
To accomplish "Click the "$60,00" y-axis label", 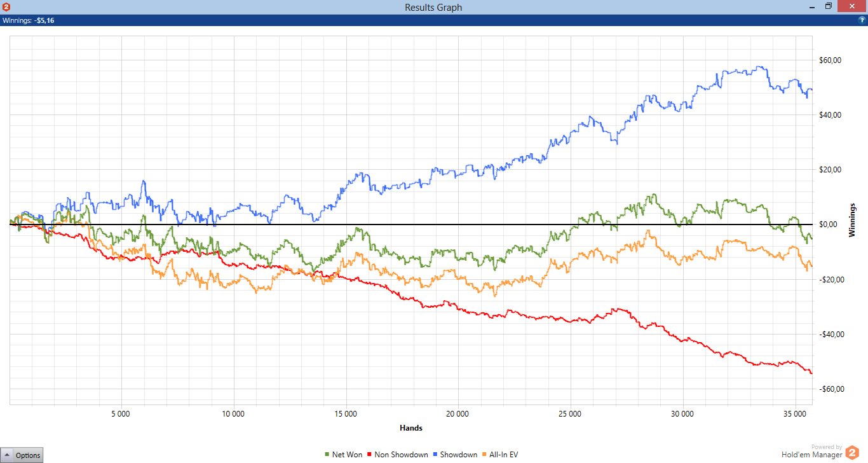I will [x=830, y=60].
